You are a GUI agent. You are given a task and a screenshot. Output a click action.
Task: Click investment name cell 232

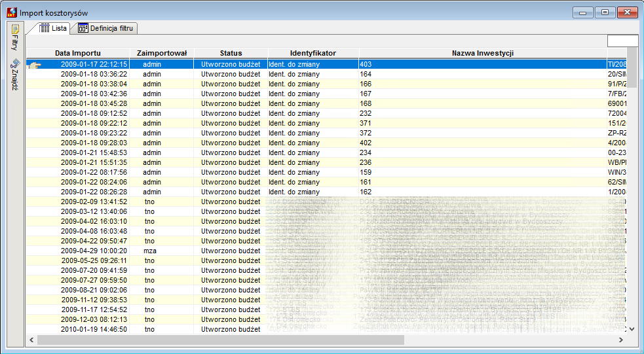[483, 114]
